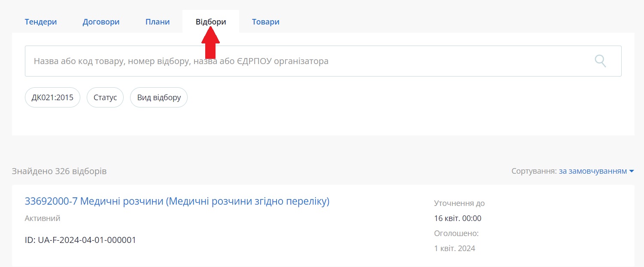Viewport: 644px width, 267px height.
Task: Open the 33692000-7 Медичні розчини listing
Action: tap(177, 201)
